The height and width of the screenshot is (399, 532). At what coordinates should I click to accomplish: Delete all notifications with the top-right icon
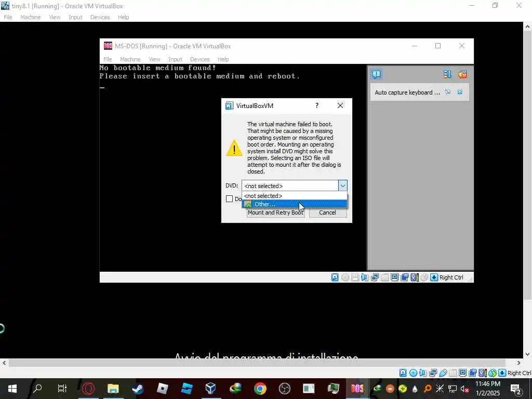click(x=462, y=74)
